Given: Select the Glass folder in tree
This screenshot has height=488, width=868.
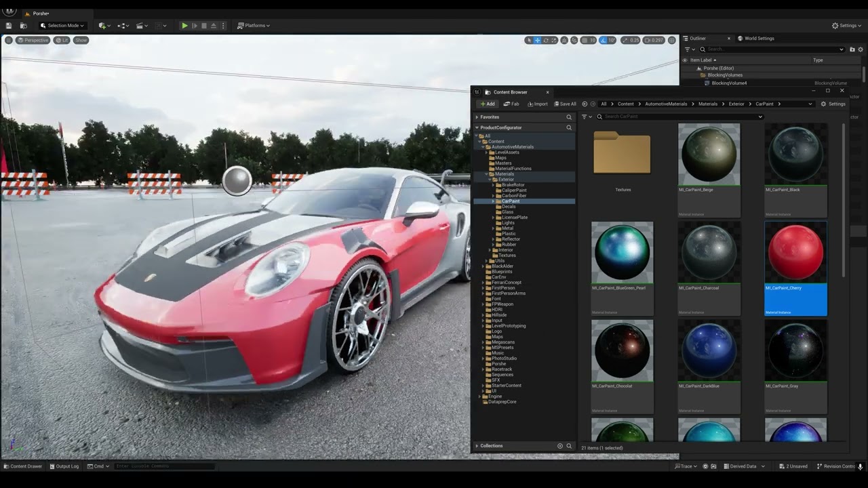Looking at the screenshot, I should (x=507, y=212).
